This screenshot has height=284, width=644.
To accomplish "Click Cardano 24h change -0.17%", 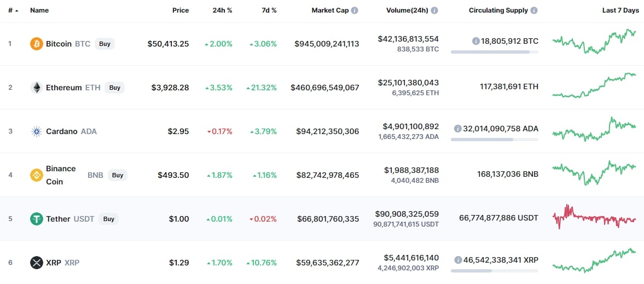I will click(x=220, y=131).
